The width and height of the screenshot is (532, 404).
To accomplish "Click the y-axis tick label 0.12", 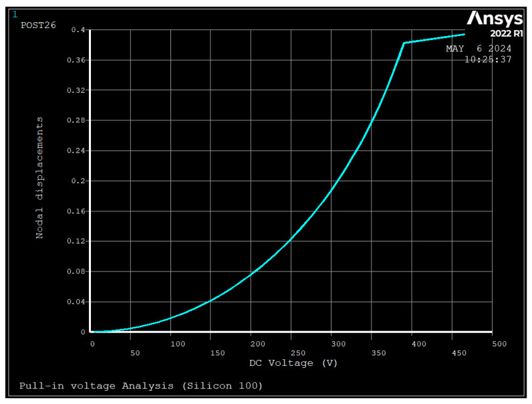I will point(76,241).
